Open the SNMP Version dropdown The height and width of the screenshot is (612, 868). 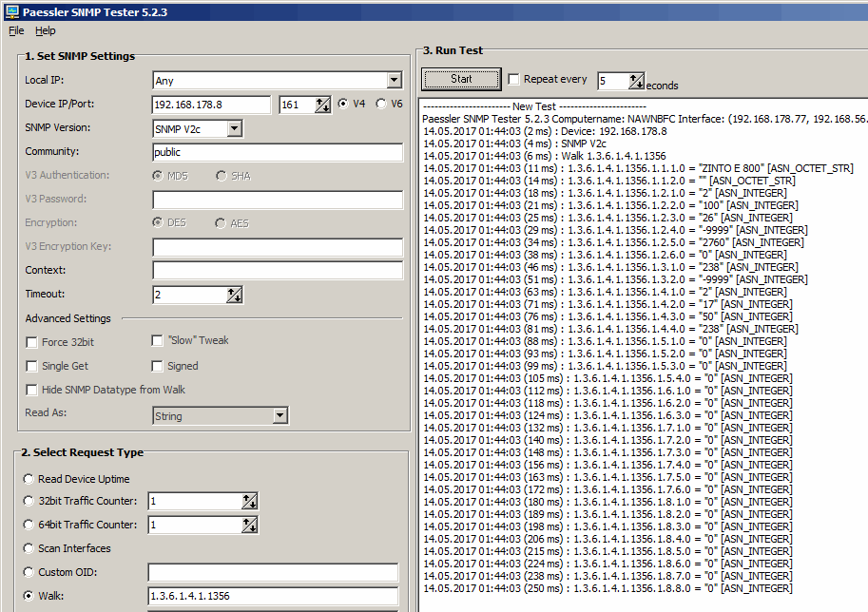(x=235, y=129)
